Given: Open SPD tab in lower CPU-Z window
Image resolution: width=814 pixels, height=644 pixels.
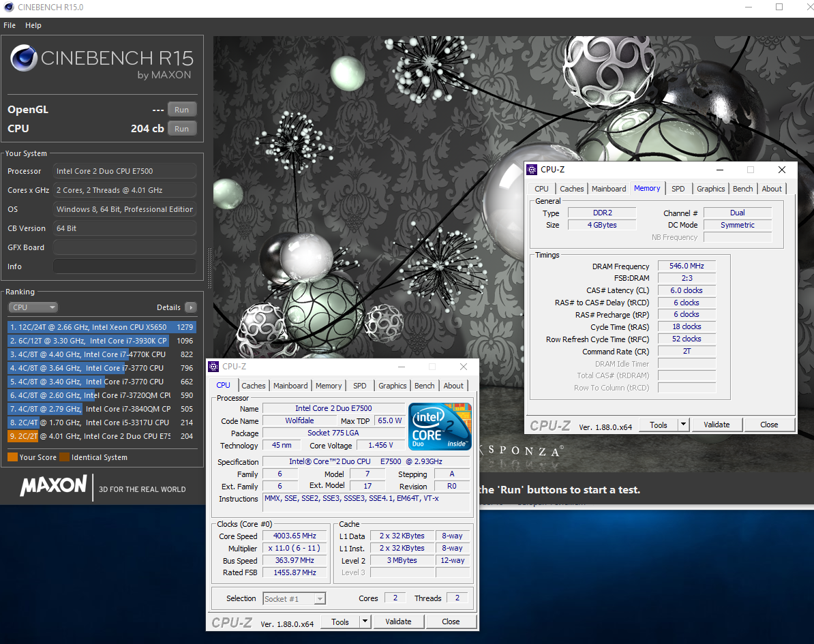Looking at the screenshot, I should pos(360,386).
